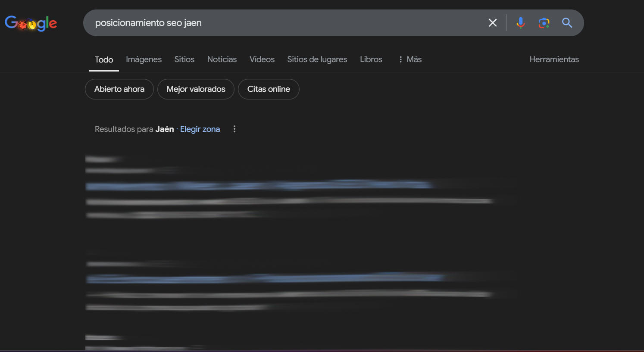Turn on the Citas online filter
The height and width of the screenshot is (352, 644).
click(269, 89)
